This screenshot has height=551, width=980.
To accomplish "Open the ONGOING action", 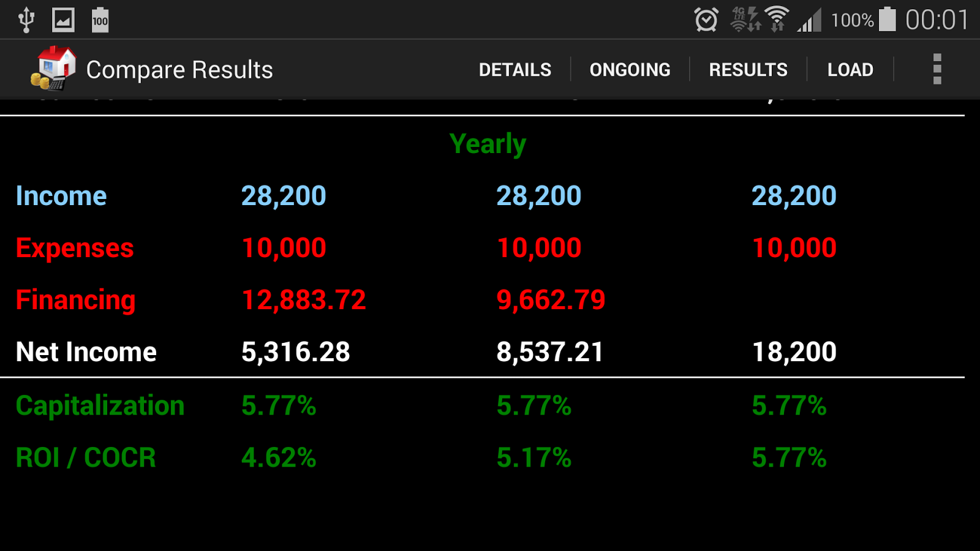I will coord(630,70).
